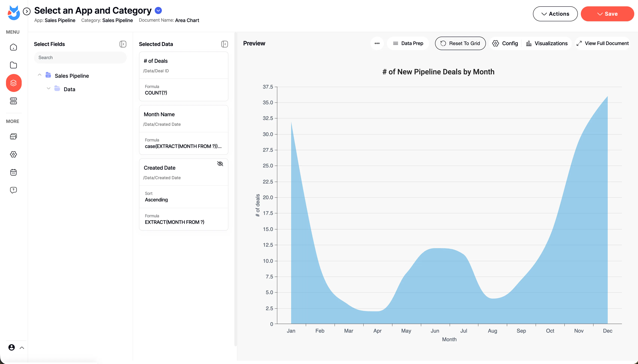
Task: Click the Created Date card title
Action: point(160,168)
